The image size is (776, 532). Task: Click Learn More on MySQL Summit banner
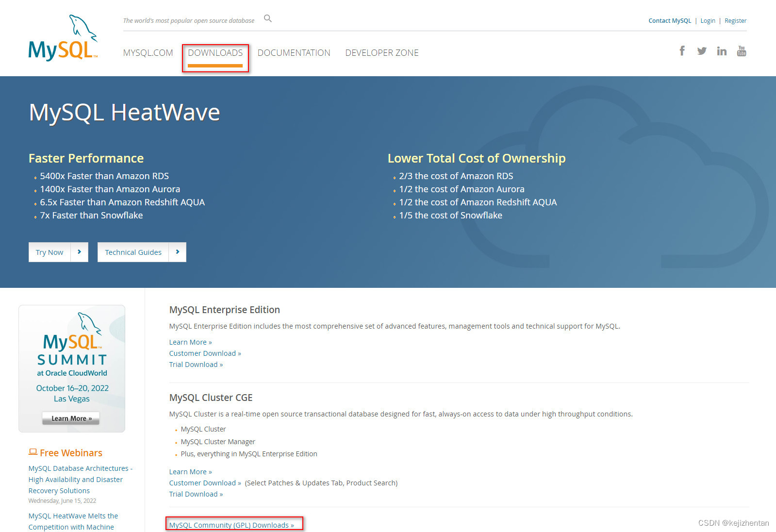point(71,418)
